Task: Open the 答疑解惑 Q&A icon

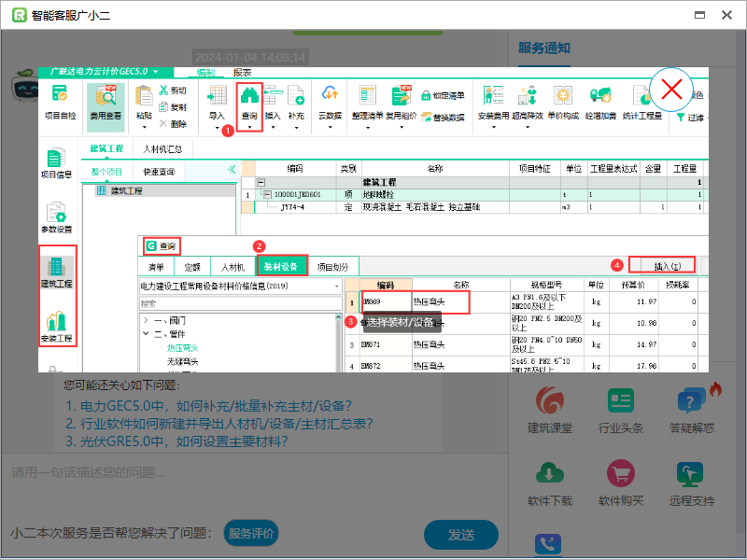Action: click(x=691, y=400)
